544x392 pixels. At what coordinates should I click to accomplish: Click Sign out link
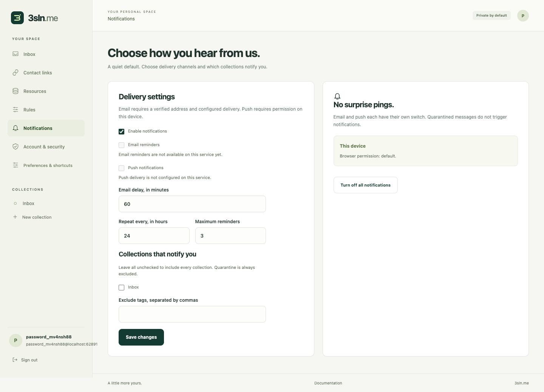[29, 360]
